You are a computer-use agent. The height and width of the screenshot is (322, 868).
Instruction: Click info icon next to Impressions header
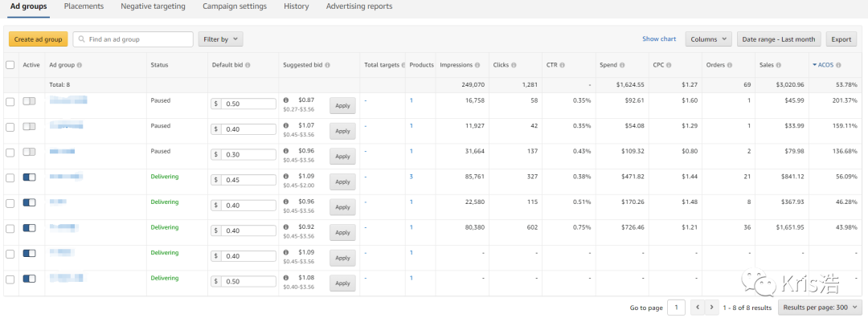pyautogui.click(x=477, y=65)
